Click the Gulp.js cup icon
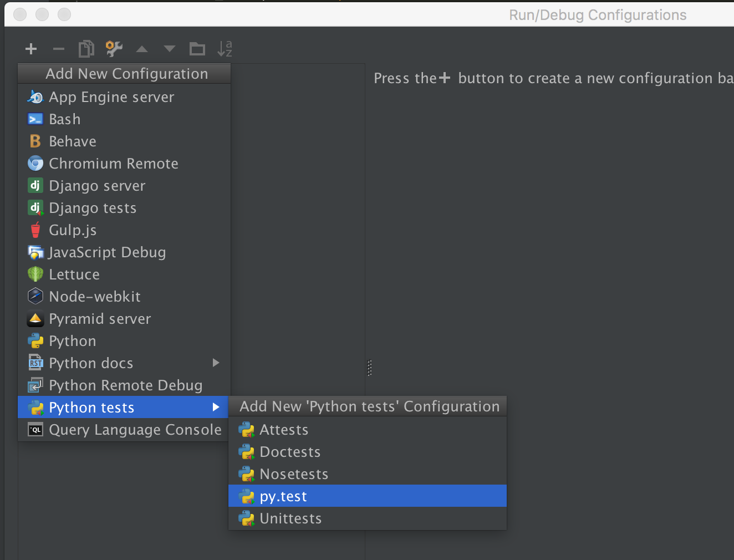The image size is (734, 560). point(35,230)
